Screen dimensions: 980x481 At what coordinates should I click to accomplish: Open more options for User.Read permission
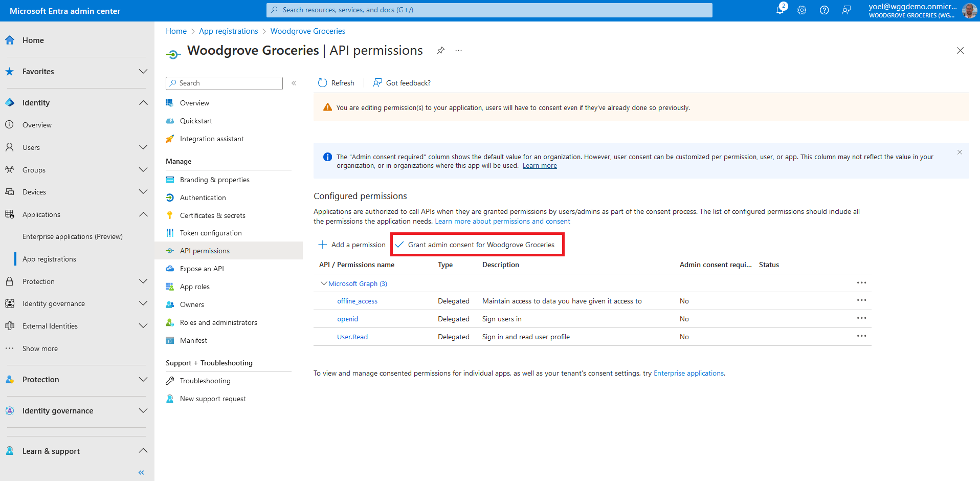click(861, 336)
